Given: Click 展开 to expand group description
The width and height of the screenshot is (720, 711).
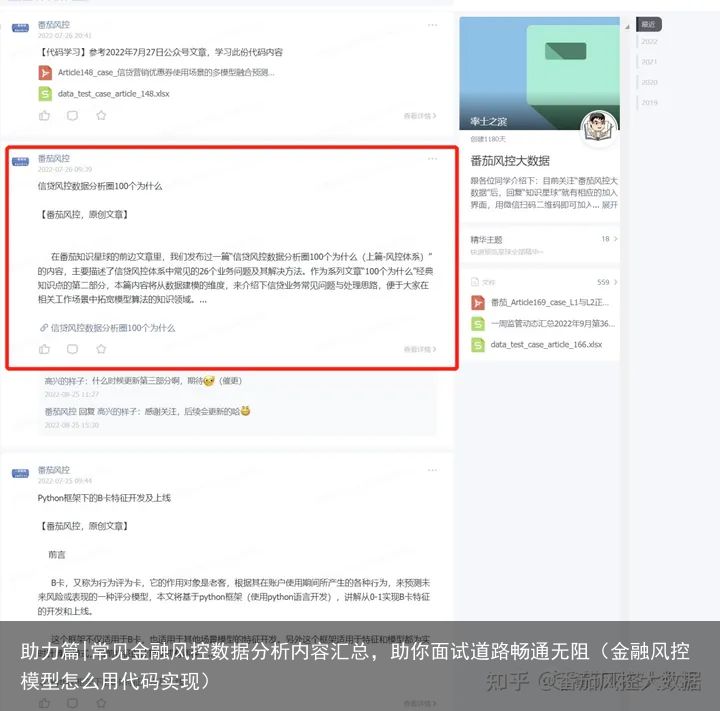Looking at the screenshot, I should click(610, 205).
